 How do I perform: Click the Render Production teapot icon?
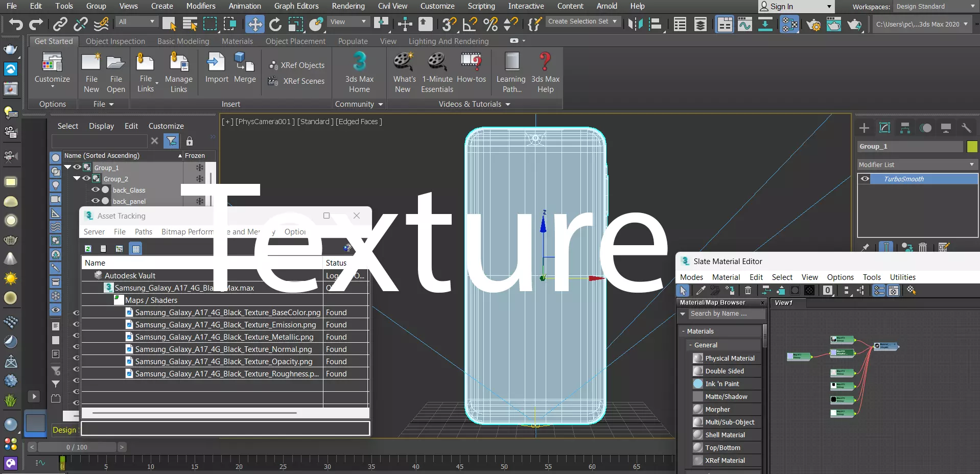pyautogui.click(x=854, y=24)
